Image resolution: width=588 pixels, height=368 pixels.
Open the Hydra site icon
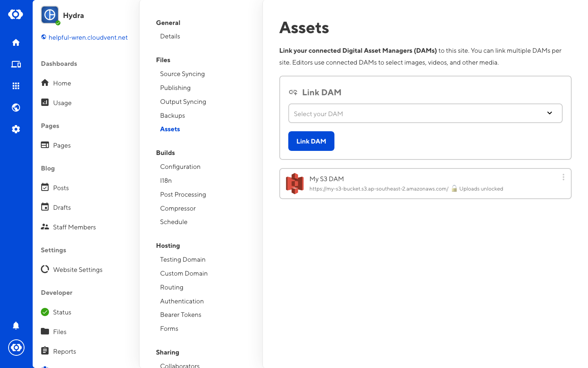[50, 15]
